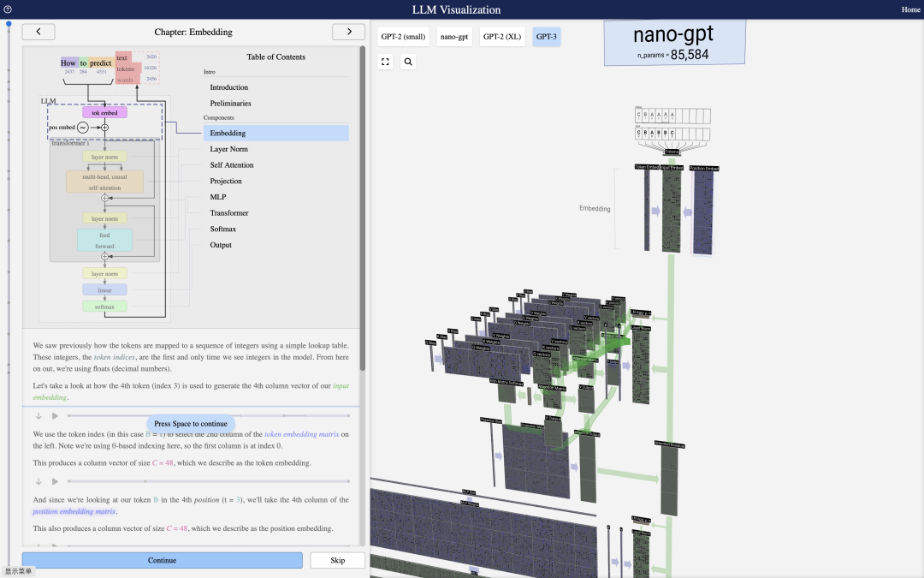This screenshot has height=578, width=924.
Task: Click the 'Chapter: Embedding' heading
Action: click(x=193, y=32)
